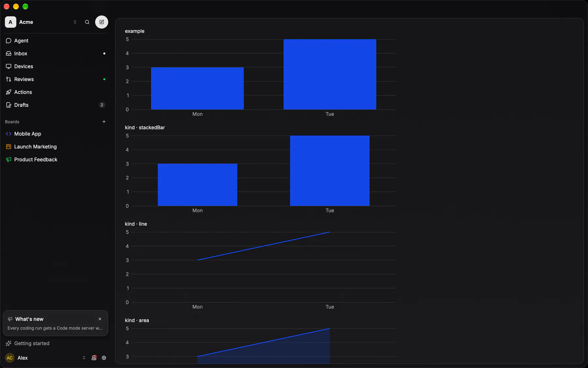Select the monitor icon next to Devices

8,66
